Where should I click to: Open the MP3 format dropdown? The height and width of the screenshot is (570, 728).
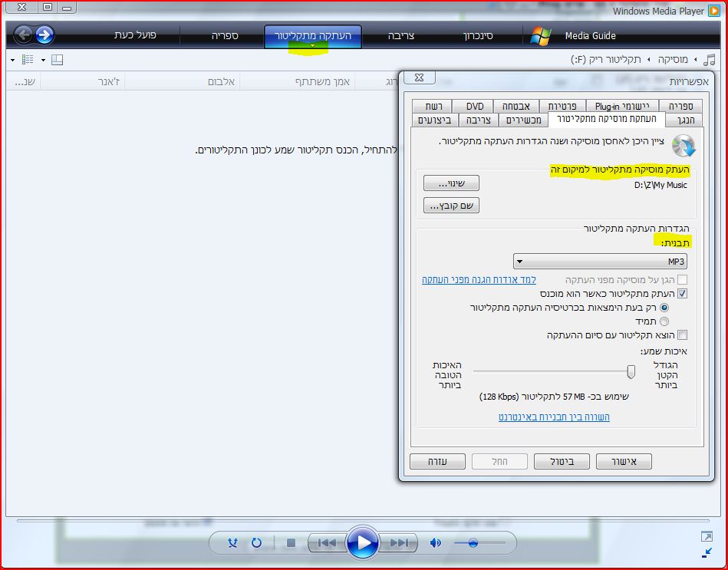[x=600, y=262]
